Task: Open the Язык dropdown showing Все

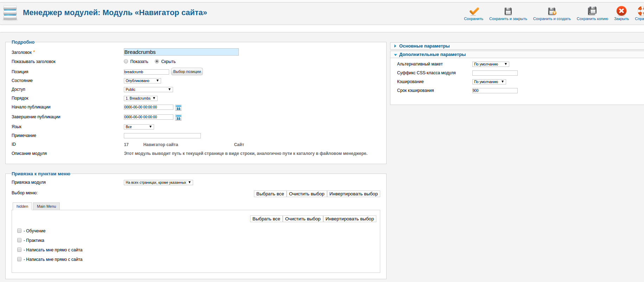Action: [x=139, y=127]
